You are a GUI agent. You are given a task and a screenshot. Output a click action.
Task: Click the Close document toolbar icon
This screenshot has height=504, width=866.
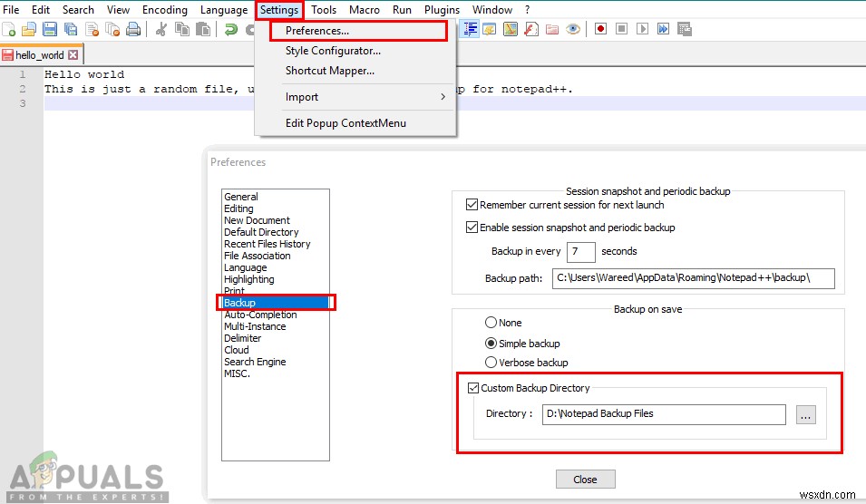92,29
